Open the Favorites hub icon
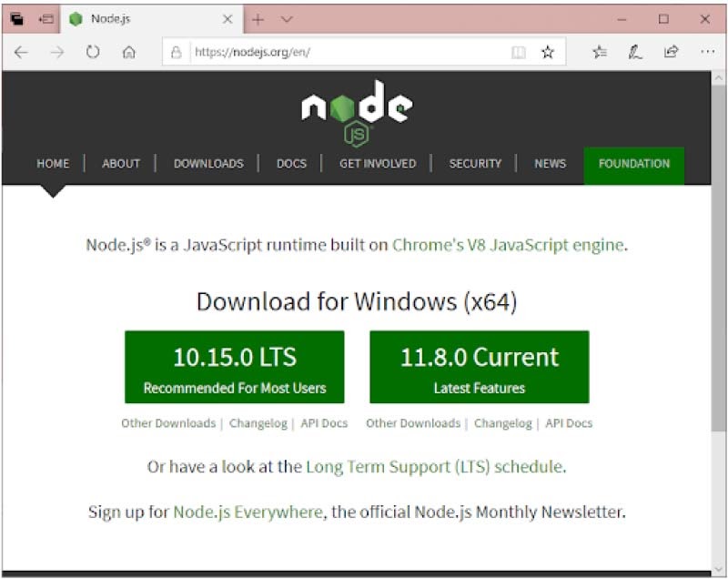728x579 pixels. coord(600,52)
